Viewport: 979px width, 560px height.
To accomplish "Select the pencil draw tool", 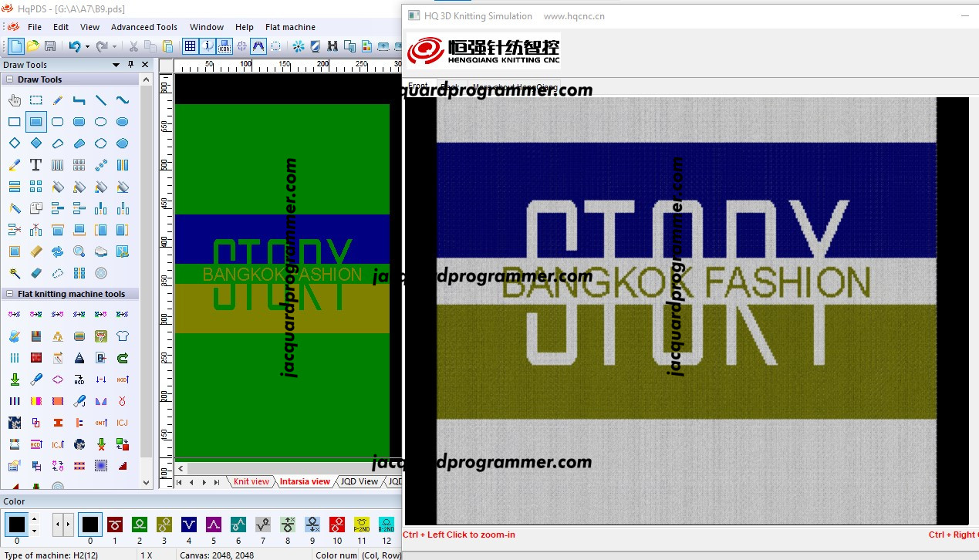I will click(x=58, y=100).
